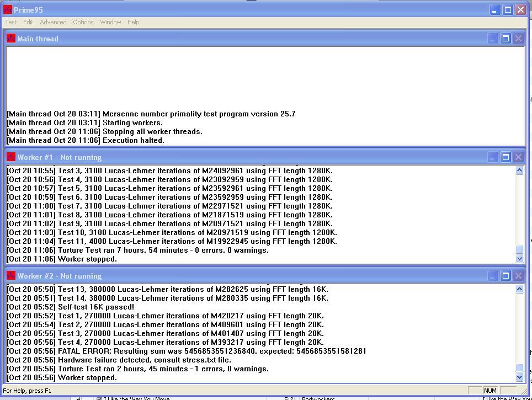The width and height of the screenshot is (532, 400).
Task: Click 'Hardware failure detected' log line
Action: click(119, 360)
